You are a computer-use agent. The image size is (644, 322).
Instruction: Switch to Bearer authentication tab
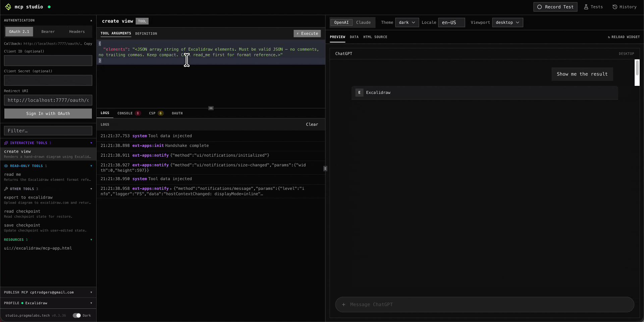[x=48, y=32]
